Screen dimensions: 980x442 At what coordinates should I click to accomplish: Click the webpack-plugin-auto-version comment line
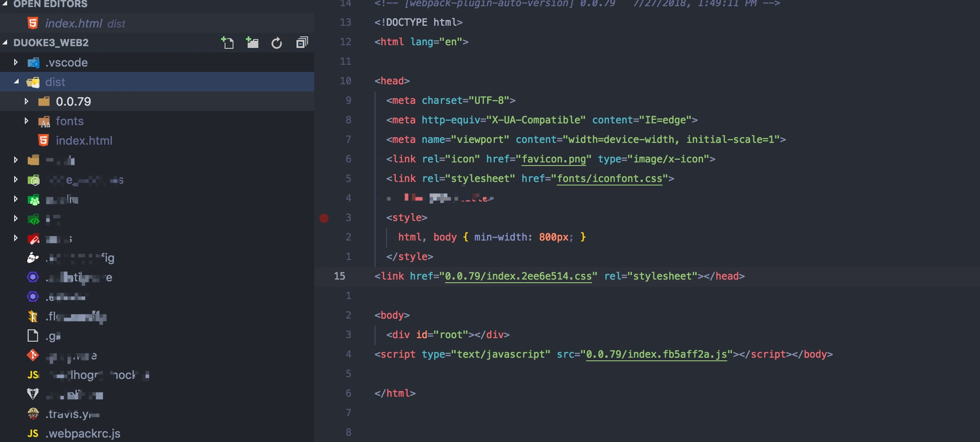(577, 4)
